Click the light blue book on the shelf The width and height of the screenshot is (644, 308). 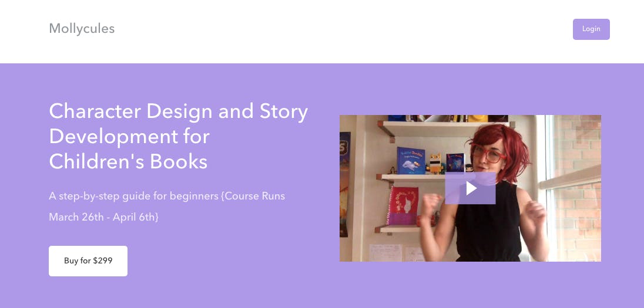click(411, 160)
